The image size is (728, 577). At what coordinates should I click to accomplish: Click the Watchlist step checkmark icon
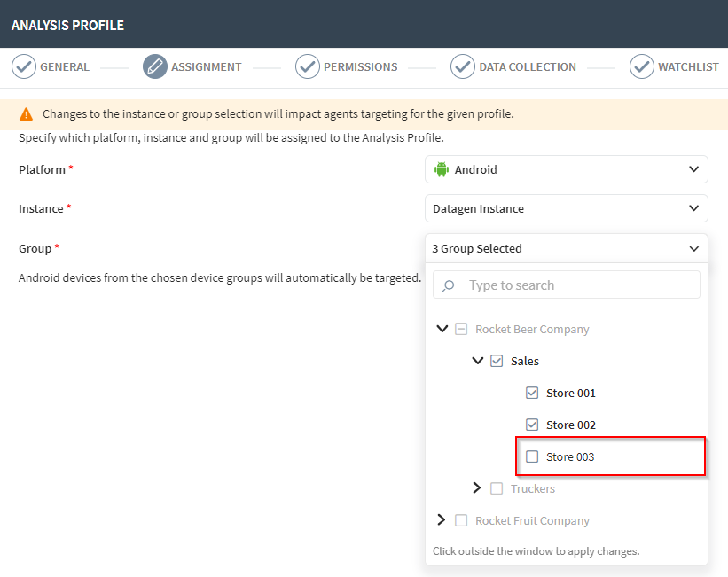coord(642,66)
